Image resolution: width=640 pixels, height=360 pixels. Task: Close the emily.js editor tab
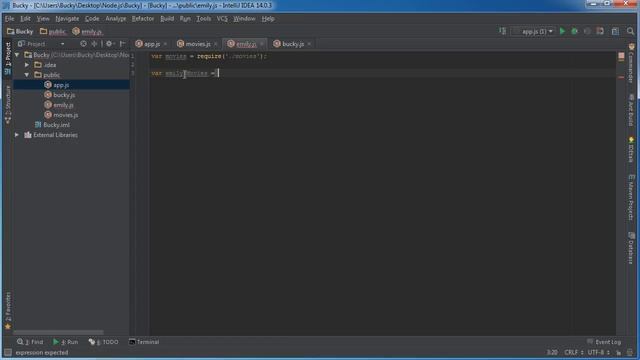(x=262, y=44)
